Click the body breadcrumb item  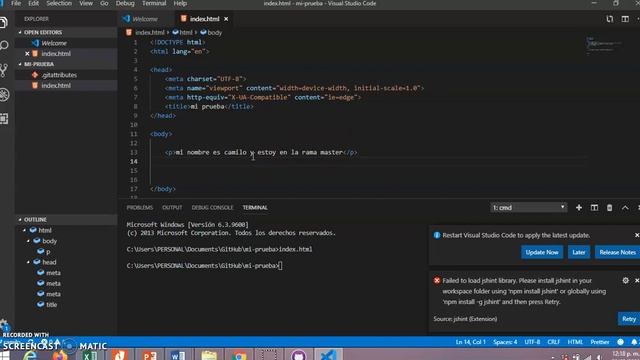tap(211, 32)
